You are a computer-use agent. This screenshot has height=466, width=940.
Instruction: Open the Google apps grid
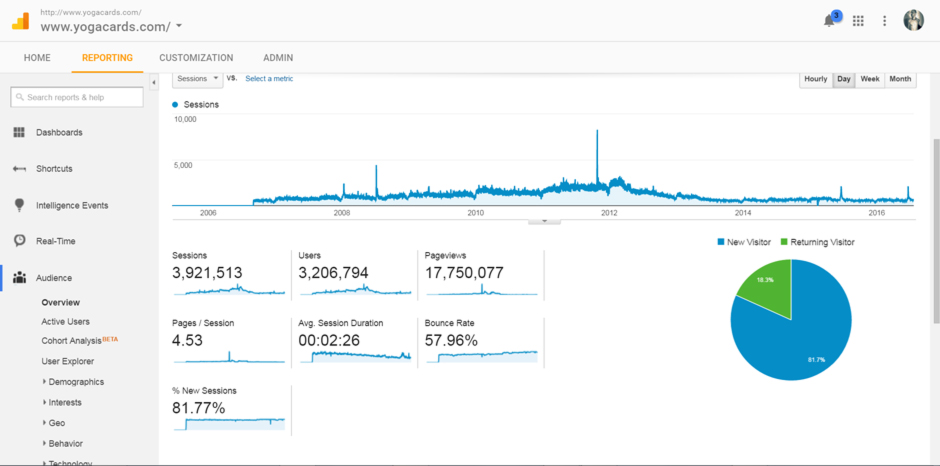[858, 21]
